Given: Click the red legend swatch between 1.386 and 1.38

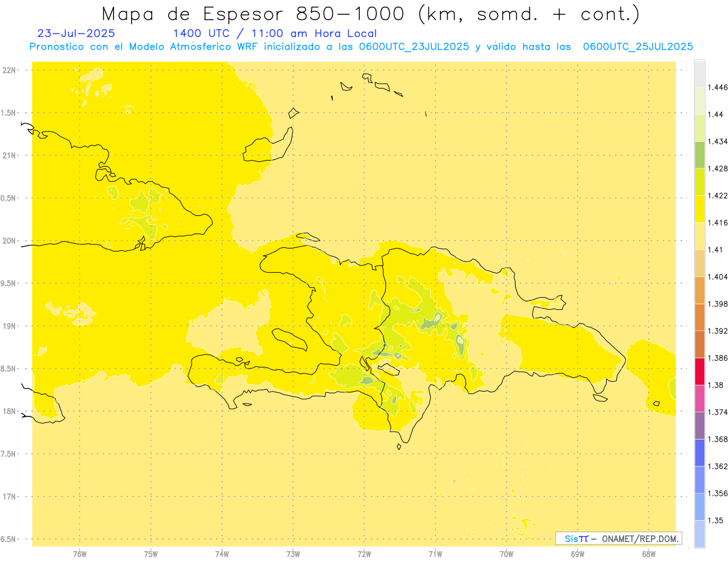Looking at the screenshot, I should (699, 371).
